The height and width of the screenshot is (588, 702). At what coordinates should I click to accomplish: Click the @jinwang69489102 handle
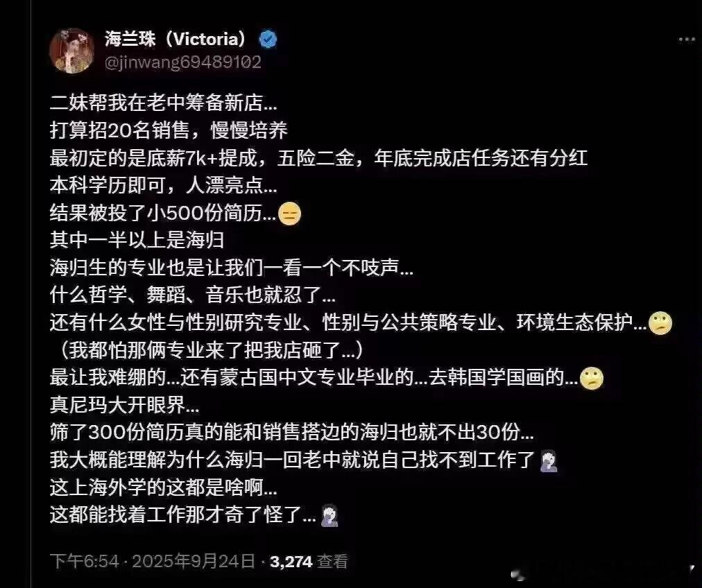click(182, 62)
